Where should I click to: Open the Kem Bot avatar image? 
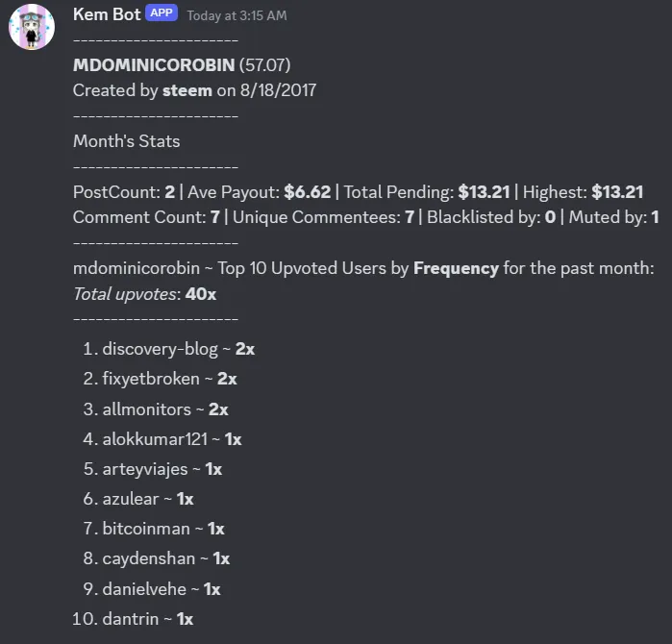pos(32,27)
